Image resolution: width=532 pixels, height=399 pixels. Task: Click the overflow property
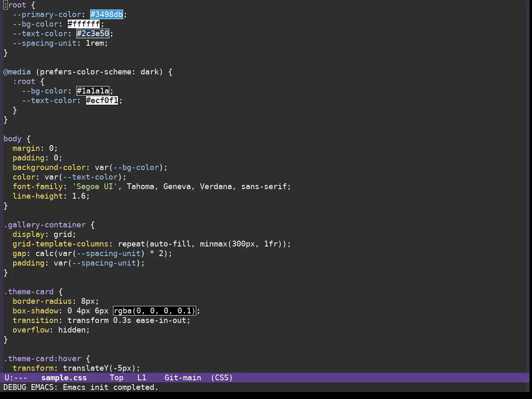coord(31,330)
